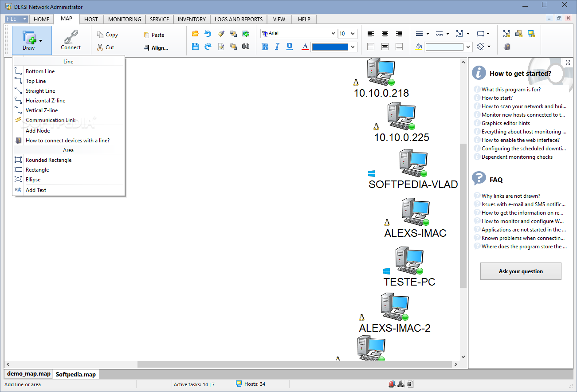Set vertical text alignment to bottom
Viewport: 577px width, 392px height.
(399, 47)
